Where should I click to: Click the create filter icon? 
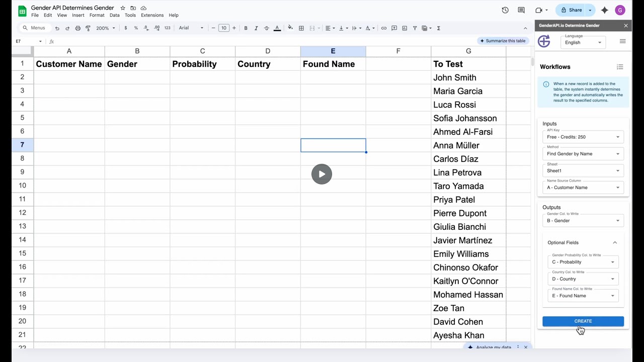(415, 28)
